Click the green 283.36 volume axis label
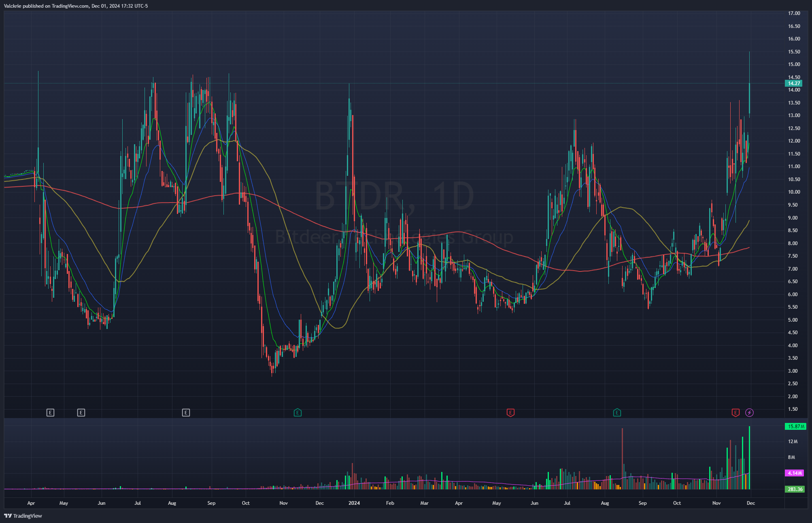 tap(795, 489)
